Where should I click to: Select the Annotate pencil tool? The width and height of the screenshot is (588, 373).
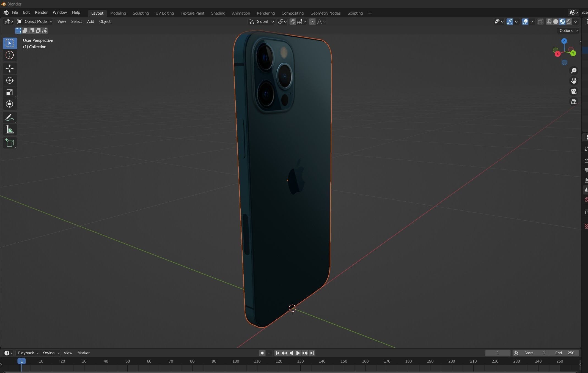point(10,117)
